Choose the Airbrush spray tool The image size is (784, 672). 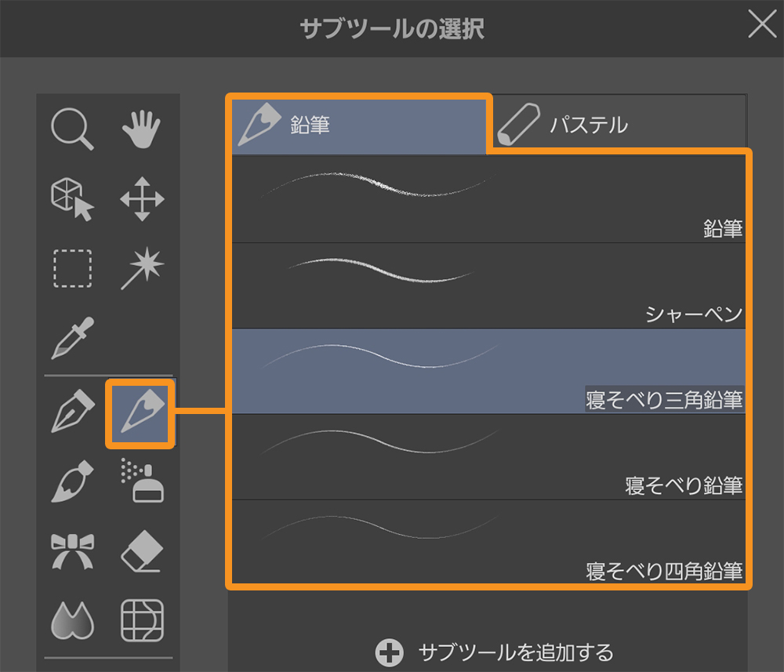point(141,481)
